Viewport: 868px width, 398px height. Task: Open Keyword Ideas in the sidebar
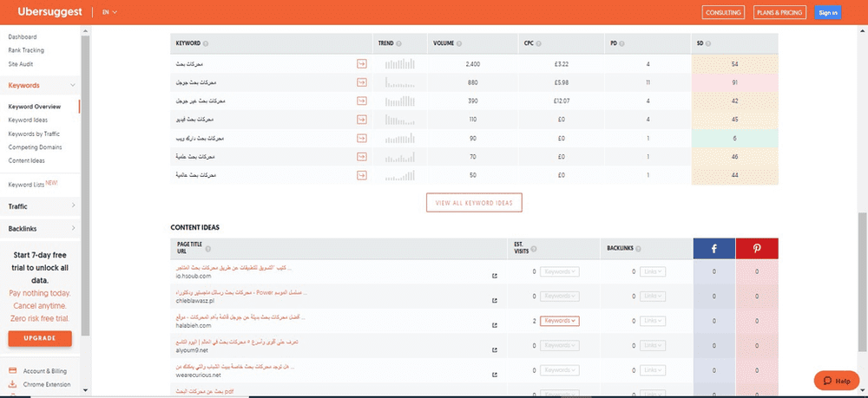click(x=28, y=120)
